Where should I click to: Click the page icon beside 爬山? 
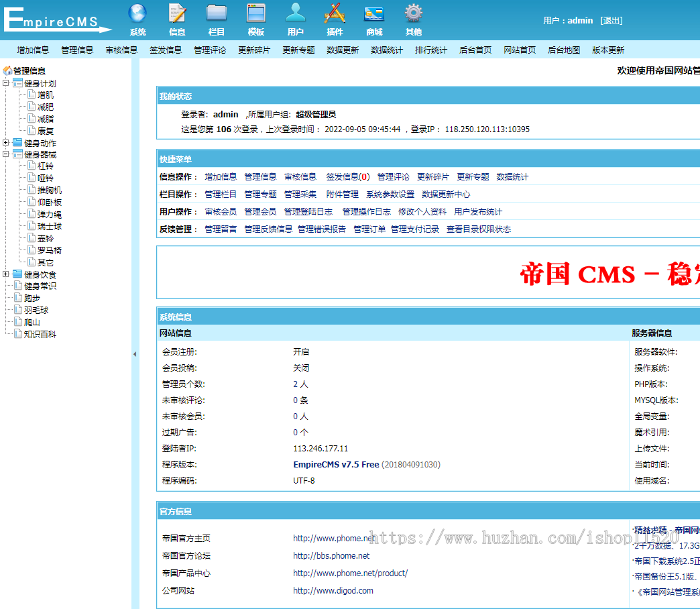point(18,322)
